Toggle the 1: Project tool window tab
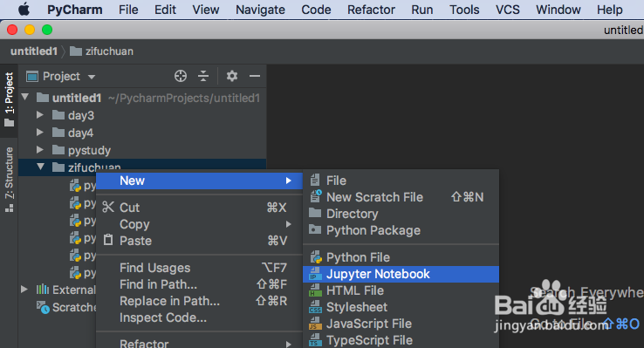This screenshot has height=348, width=644. click(9, 99)
